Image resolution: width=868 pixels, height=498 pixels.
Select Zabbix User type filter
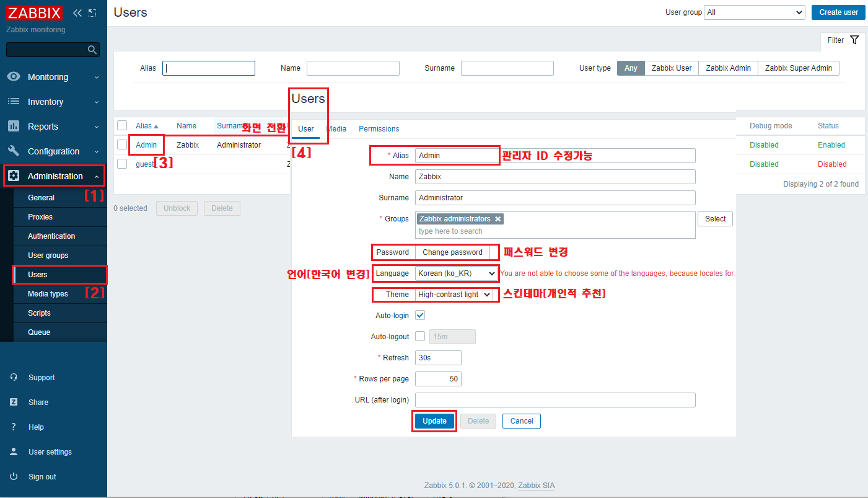672,68
